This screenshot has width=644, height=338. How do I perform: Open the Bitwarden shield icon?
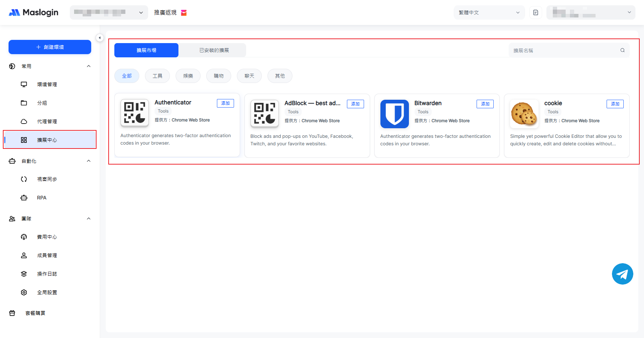(394, 114)
